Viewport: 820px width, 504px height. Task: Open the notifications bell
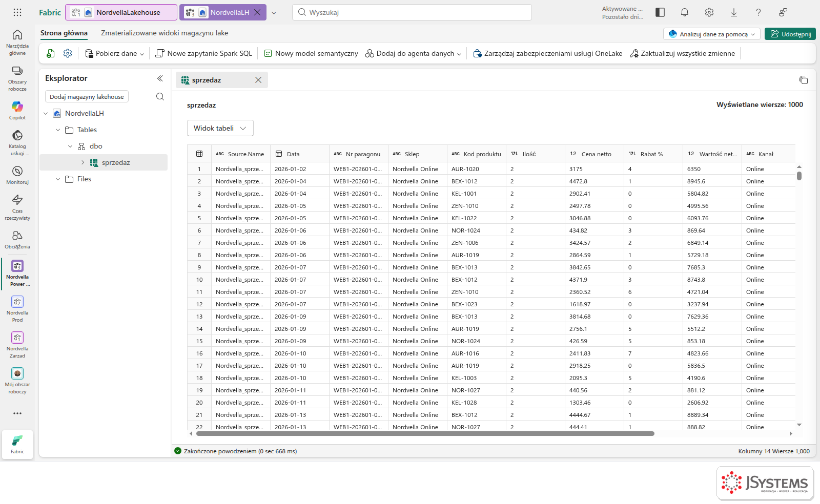pos(685,12)
